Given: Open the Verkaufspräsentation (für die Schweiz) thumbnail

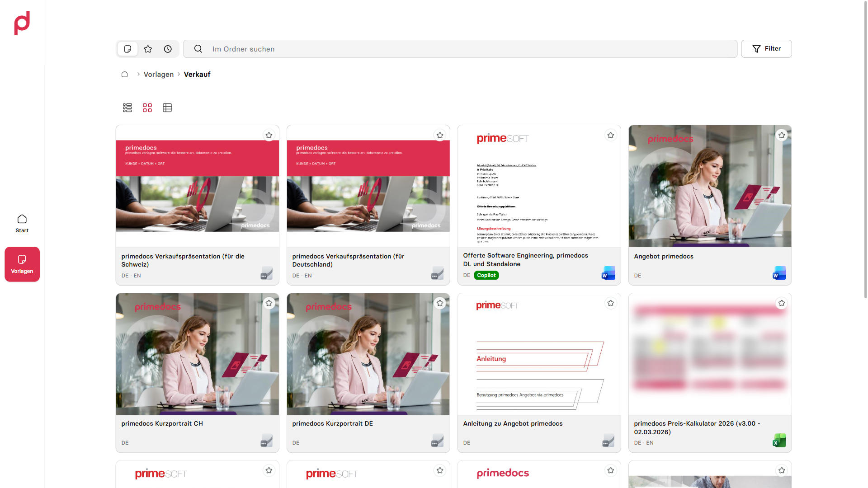Looking at the screenshot, I should point(197,186).
